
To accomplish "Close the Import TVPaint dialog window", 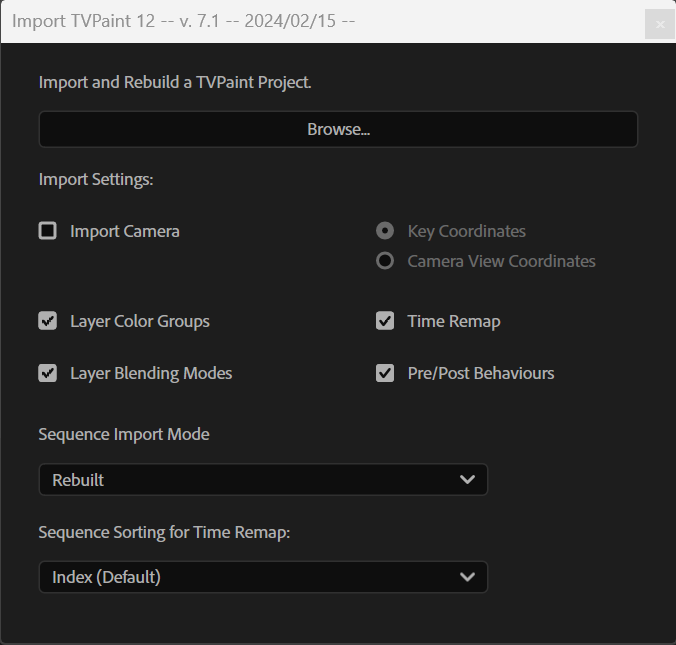I will (660, 24).
